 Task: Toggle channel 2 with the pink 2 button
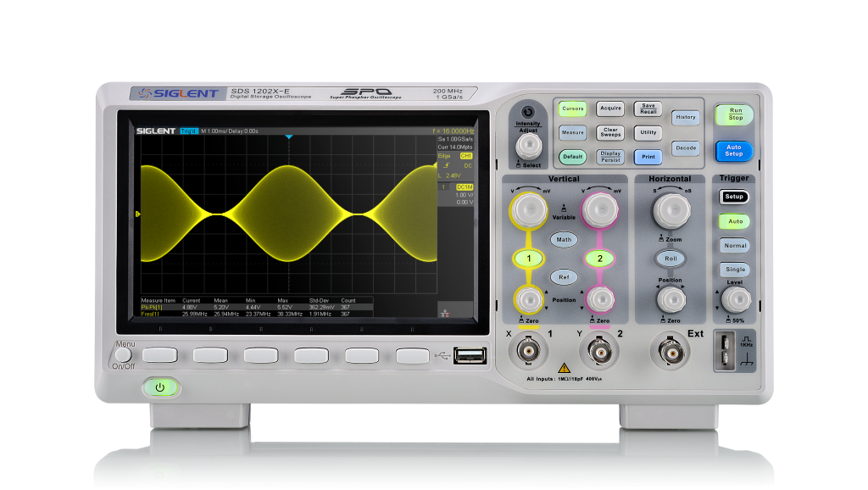pos(599,258)
